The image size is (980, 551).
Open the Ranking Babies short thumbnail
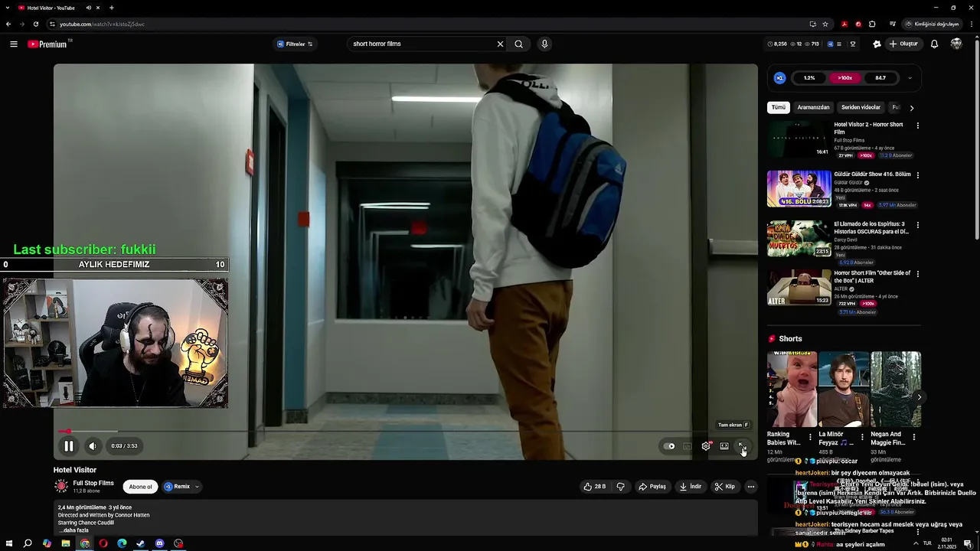pyautogui.click(x=792, y=389)
